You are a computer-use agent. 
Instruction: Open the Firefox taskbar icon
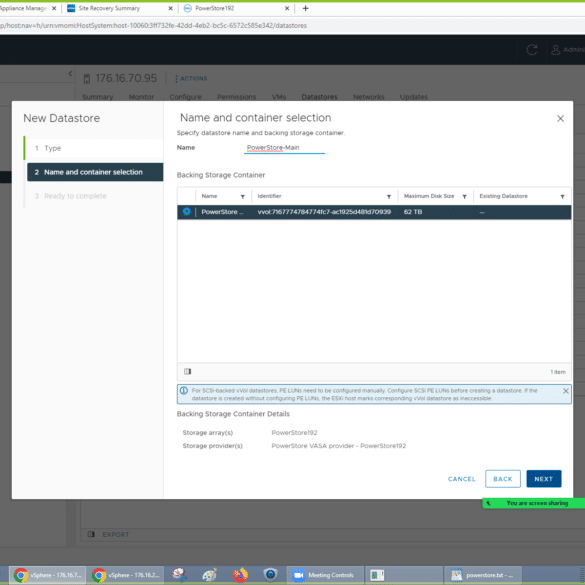click(x=240, y=575)
